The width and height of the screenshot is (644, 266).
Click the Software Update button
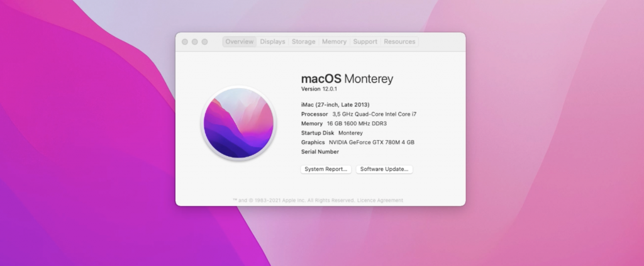(x=384, y=169)
